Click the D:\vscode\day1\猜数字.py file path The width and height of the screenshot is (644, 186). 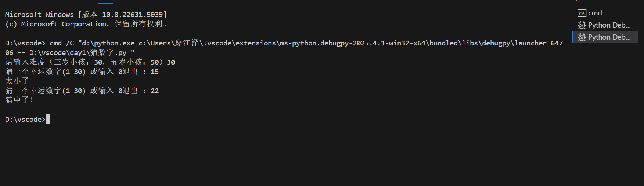78,53
